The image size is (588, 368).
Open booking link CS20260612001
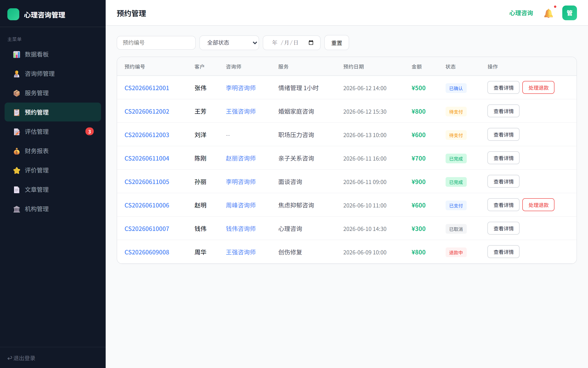(x=147, y=88)
